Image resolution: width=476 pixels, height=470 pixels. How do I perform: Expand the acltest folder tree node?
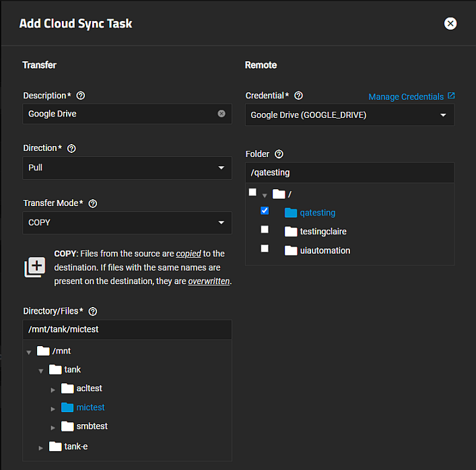click(x=54, y=389)
